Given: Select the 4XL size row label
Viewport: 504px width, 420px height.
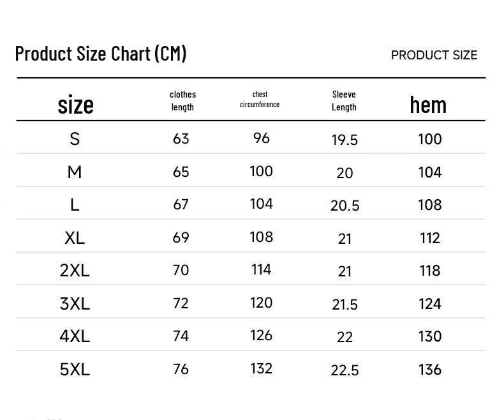Looking at the screenshot, I should [x=75, y=336].
